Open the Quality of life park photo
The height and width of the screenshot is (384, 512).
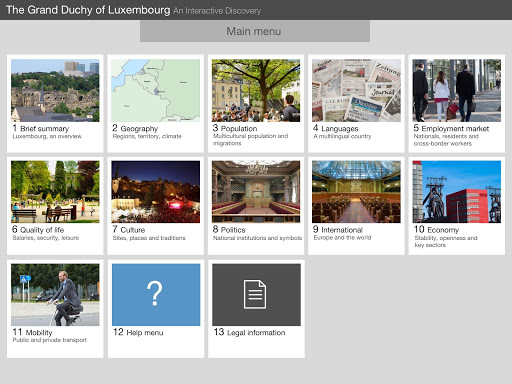click(x=55, y=192)
